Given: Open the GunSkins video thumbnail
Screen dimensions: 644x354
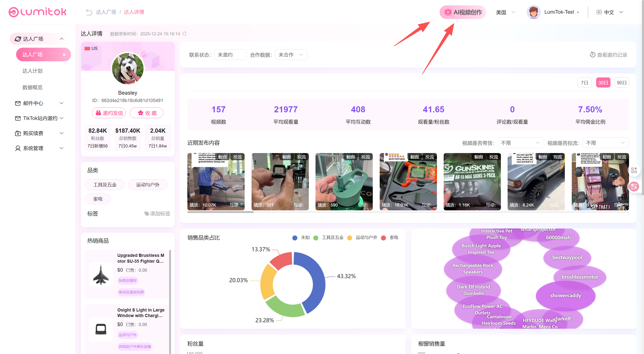Looking at the screenshot, I should pyautogui.click(x=472, y=182).
